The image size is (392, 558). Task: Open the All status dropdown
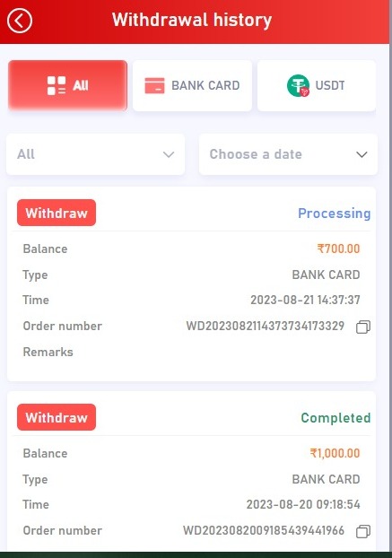[95, 154]
